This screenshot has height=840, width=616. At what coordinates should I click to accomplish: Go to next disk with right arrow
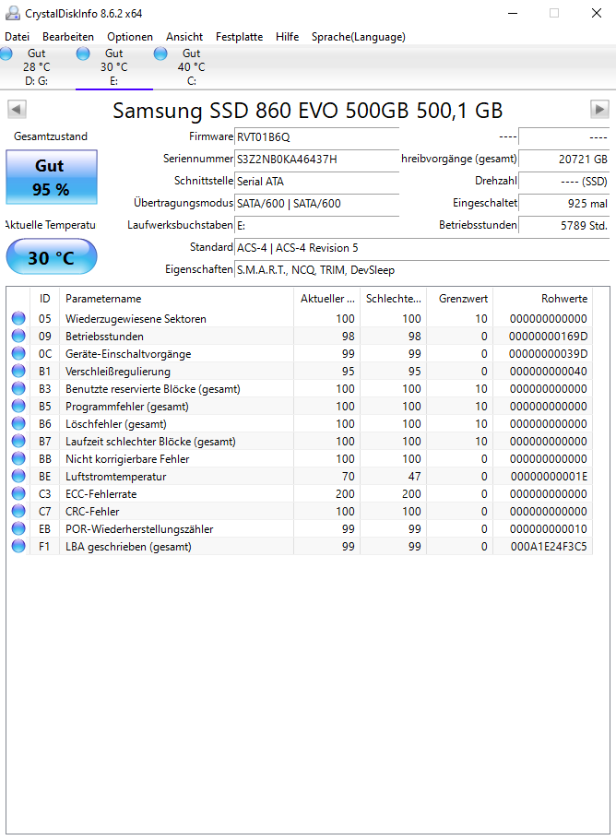(x=599, y=110)
